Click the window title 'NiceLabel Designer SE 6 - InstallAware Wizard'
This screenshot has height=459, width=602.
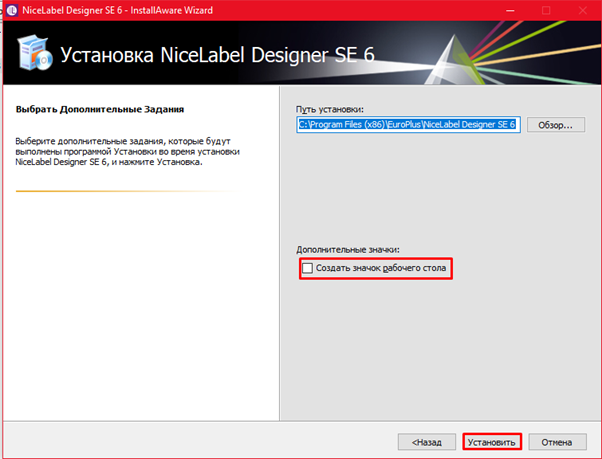[117, 10]
